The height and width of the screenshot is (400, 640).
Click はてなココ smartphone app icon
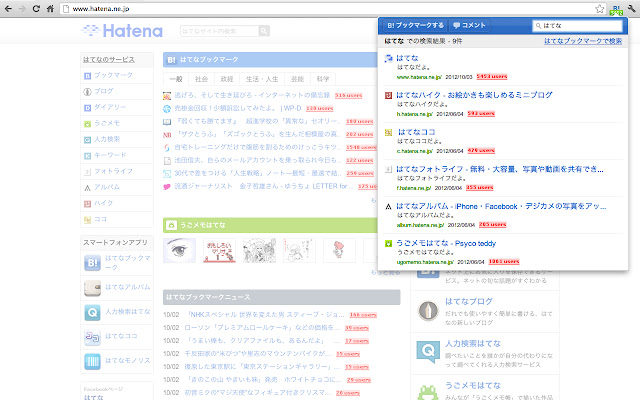point(92,337)
